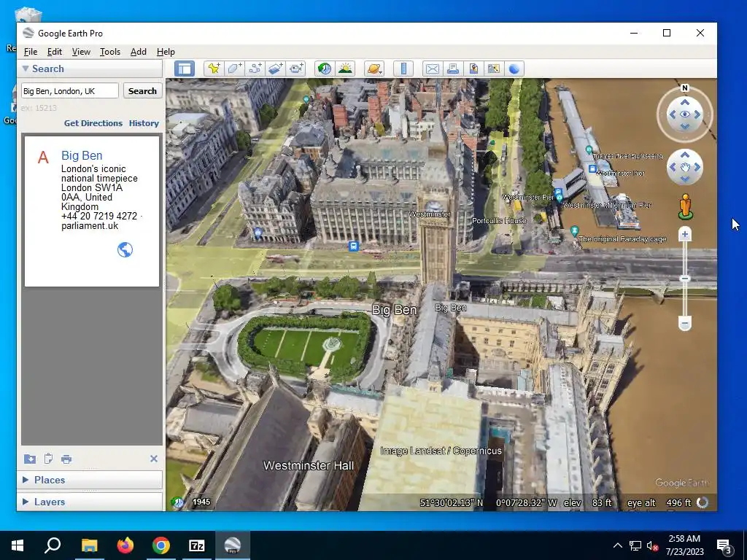Open the parliament.uk website link
The width and height of the screenshot is (747, 560).
click(x=90, y=226)
